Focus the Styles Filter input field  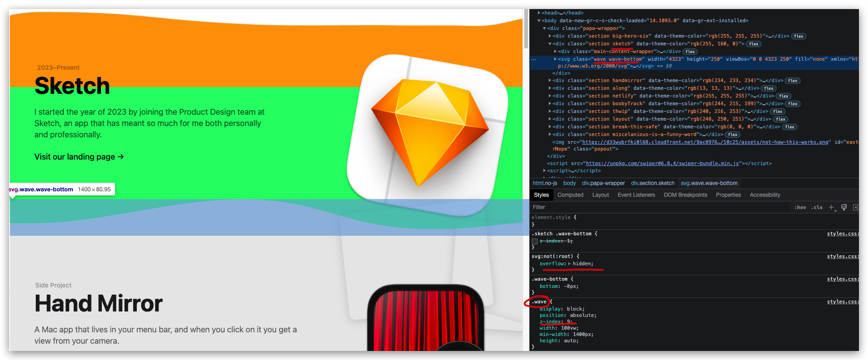click(660, 207)
